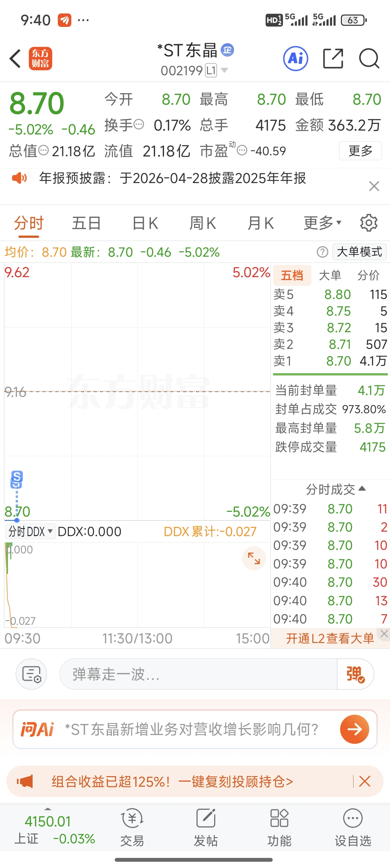Tap 设自选 to add to watchlist

(353, 828)
